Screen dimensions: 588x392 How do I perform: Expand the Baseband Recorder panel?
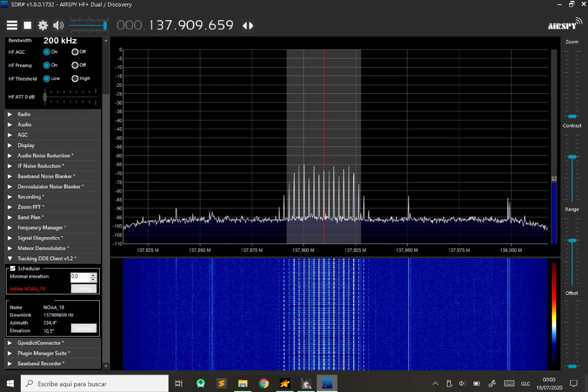53,364
